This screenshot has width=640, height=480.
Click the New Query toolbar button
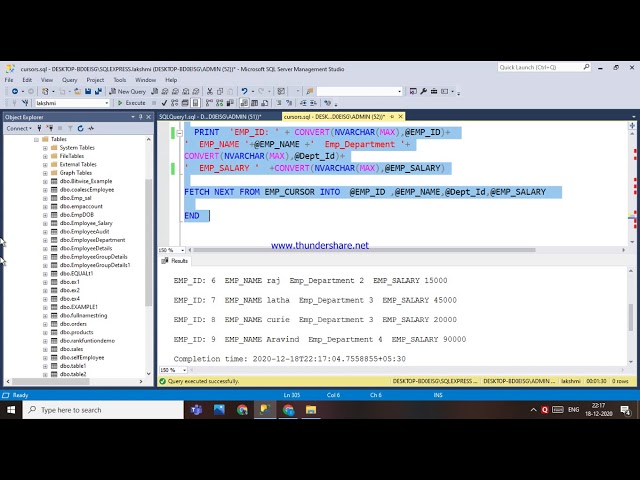point(127,91)
